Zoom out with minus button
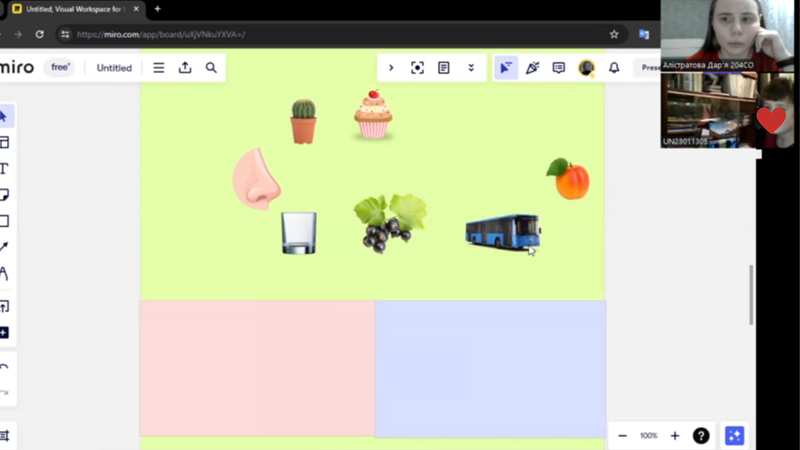Viewport: 800px width, 450px height. (x=622, y=436)
